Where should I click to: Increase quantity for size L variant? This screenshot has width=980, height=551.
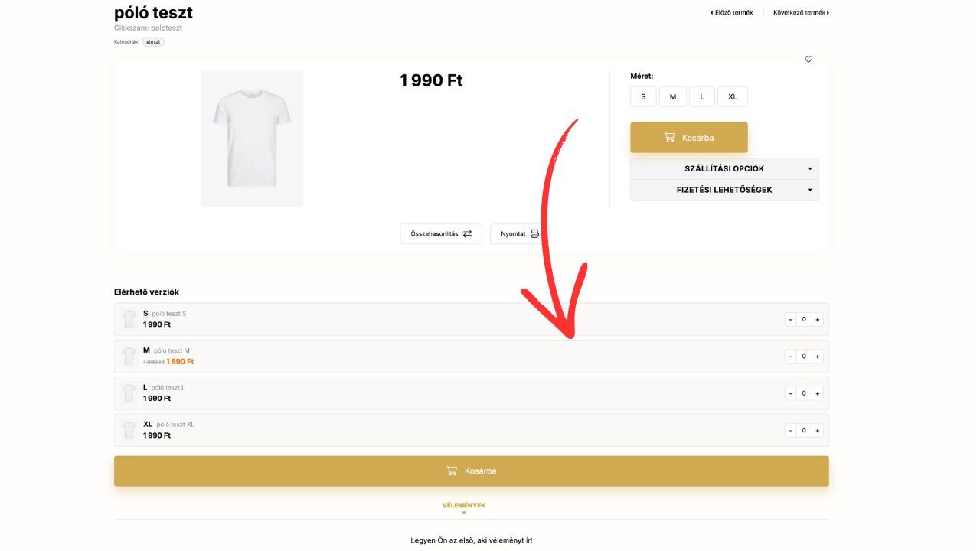click(x=818, y=393)
